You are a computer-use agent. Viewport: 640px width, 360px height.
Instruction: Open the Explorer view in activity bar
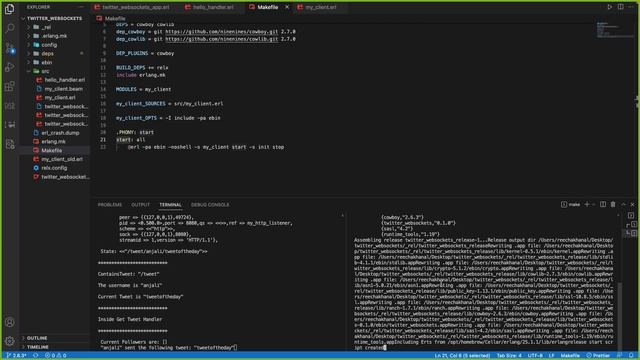click(x=9, y=9)
